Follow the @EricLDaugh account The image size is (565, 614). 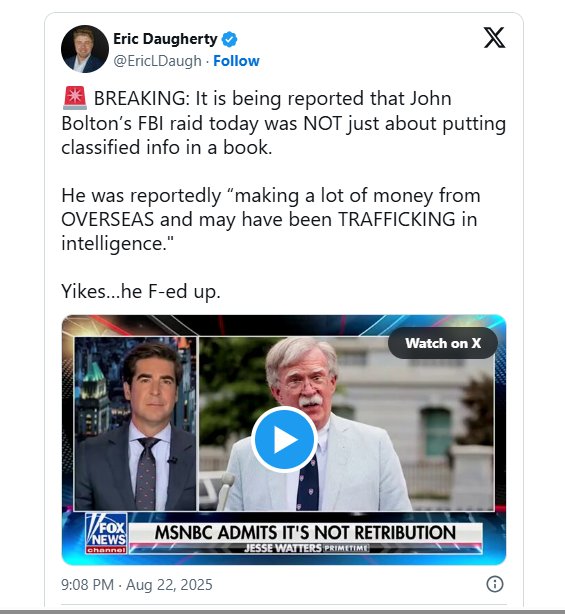coord(236,61)
